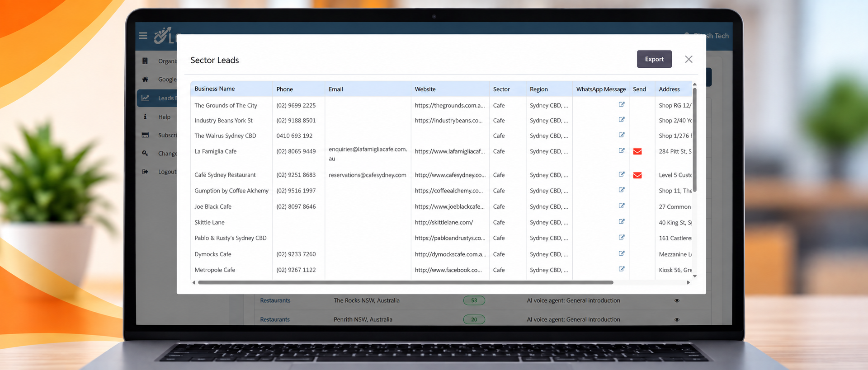
Task: Open industrybeans website link
Action: 449,121
